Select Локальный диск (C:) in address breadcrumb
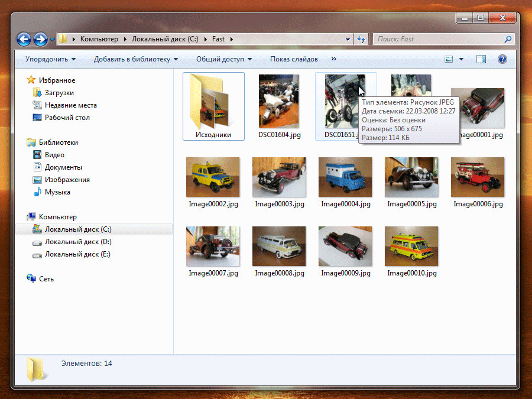The height and width of the screenshot is (399, 532). tap(165, 39)
